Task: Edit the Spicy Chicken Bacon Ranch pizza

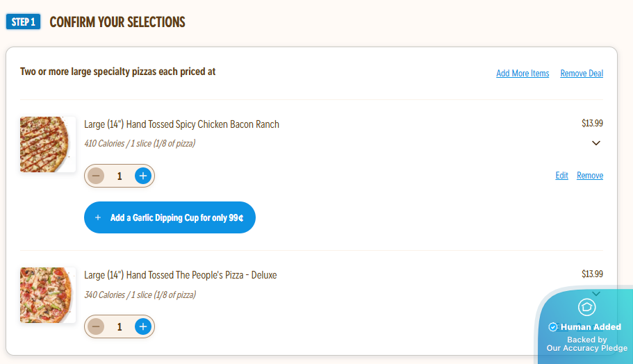Action: 561,176
